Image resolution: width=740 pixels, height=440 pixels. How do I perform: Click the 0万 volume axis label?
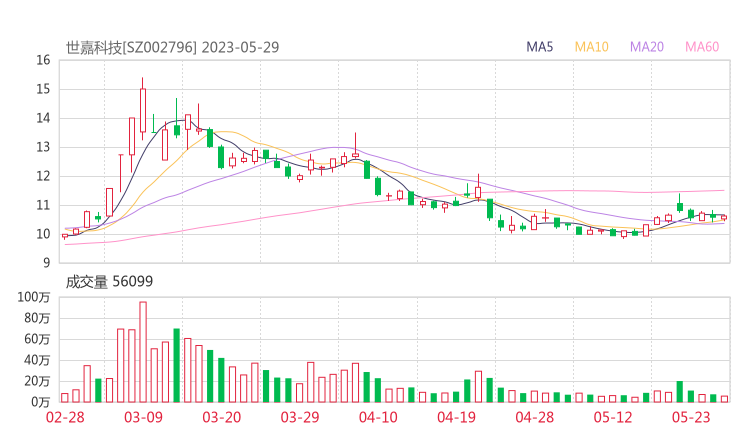pos(40,402)
